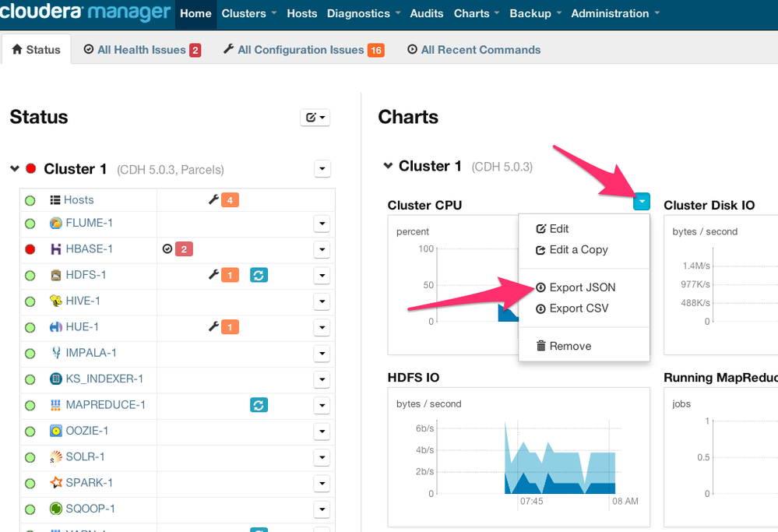Click Remove in the chart menu
The width and height of the screenshot is (778, 532).
coord(569,346)
